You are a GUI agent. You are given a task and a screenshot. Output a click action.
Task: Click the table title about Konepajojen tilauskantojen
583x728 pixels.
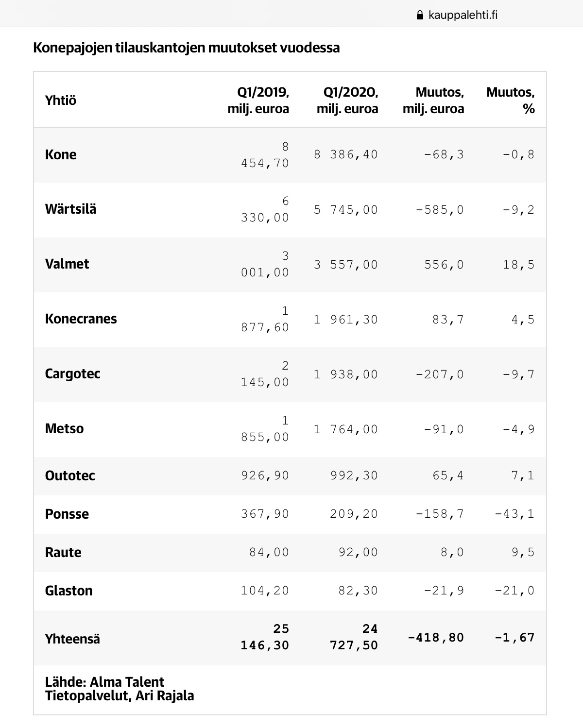click(186, 48)
